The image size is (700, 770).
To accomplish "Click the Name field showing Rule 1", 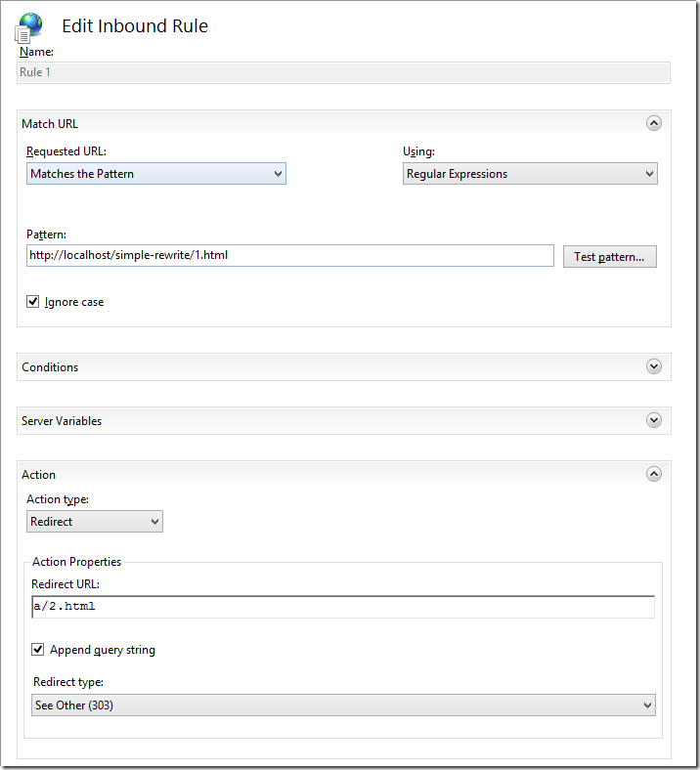I will pos(344,72).
